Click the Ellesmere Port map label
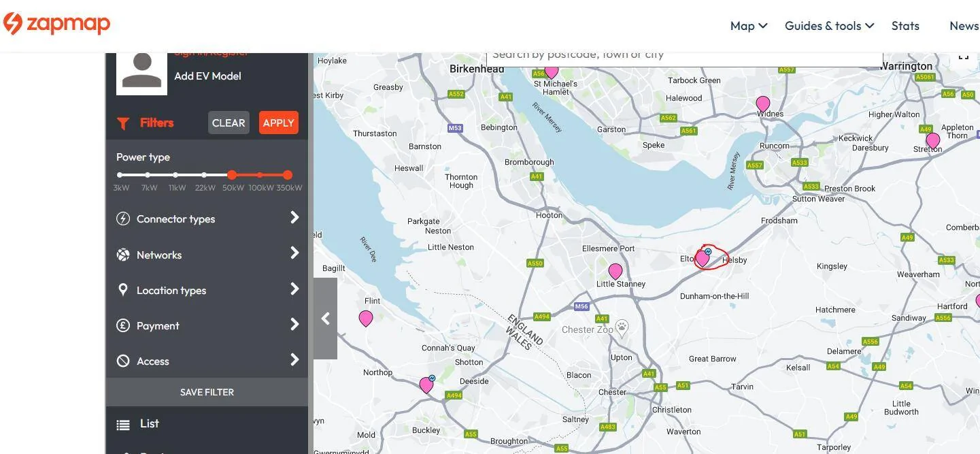This screenshot has height=454, width=980. pos(609,248)
